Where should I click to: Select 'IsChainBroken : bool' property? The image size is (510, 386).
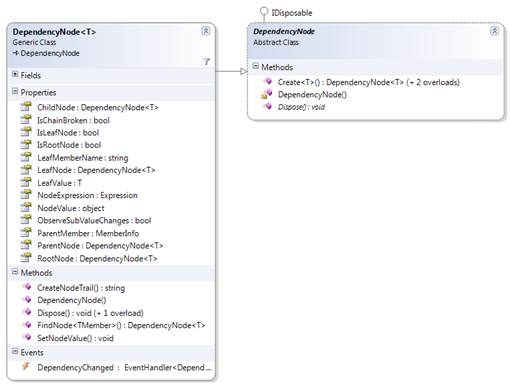[73, 120]
